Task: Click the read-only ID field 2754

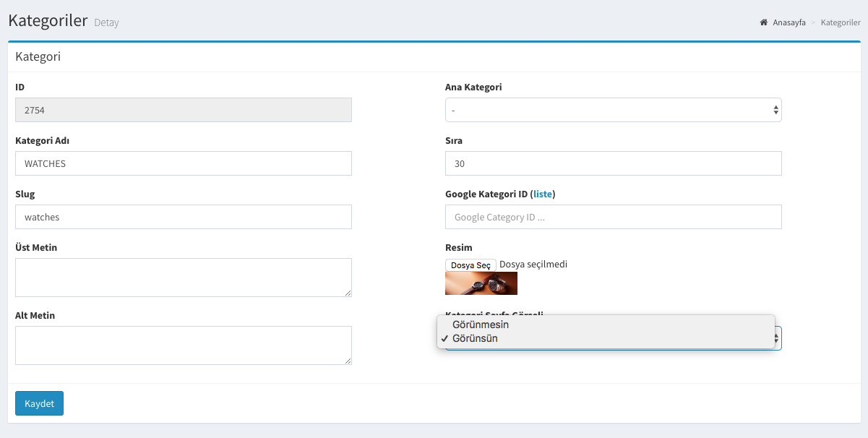Action: (x=184, y=110)
